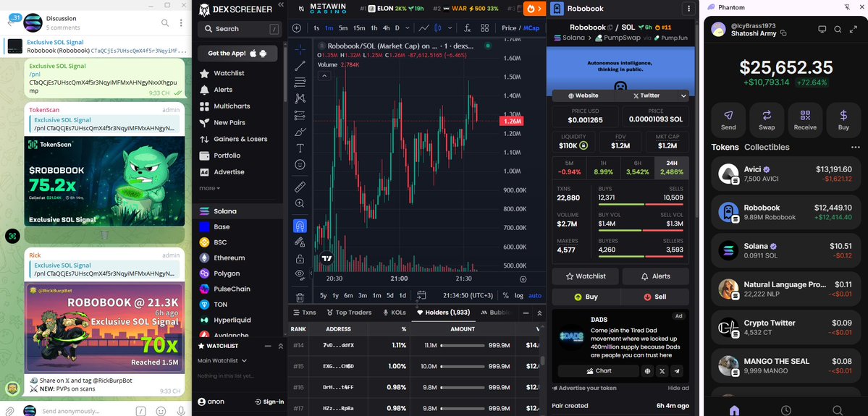Select the brush drawing tool
Image resolution: width=868 pixels, height=416 pixels.
(x=300, y=132)
